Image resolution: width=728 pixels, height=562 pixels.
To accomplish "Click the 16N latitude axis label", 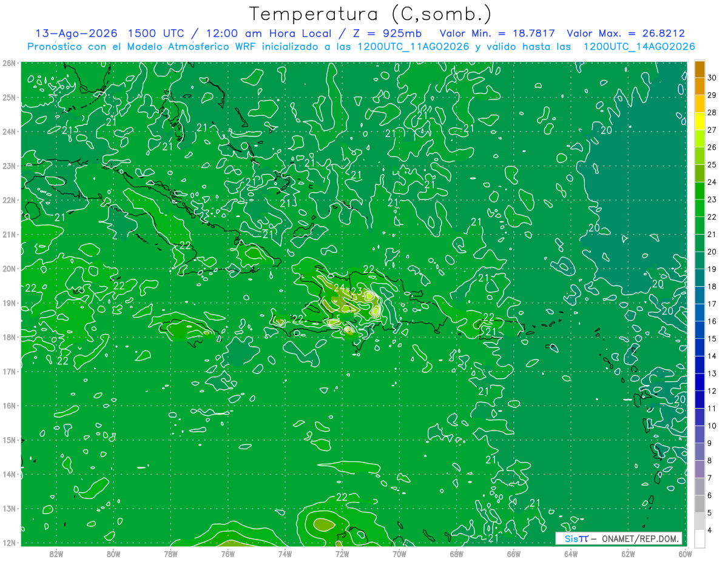I will (x=9, y=406).
